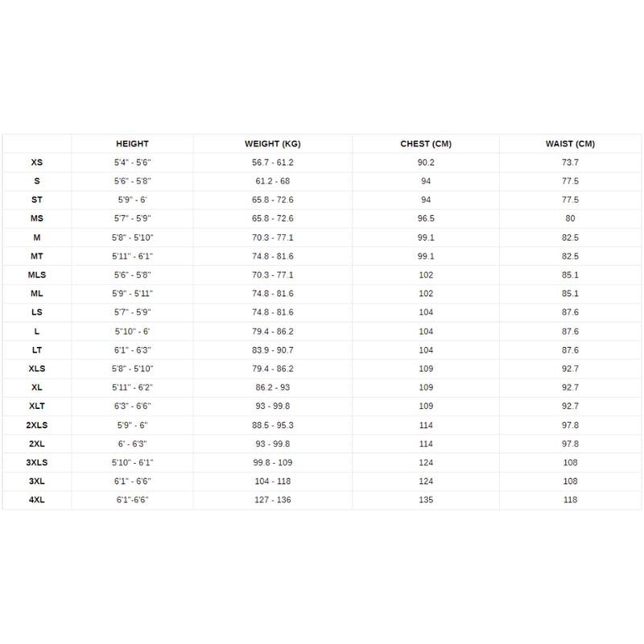Click the chest value 135
The height and width of the screenshot is (644, 644).
click(x=426, y=500)
